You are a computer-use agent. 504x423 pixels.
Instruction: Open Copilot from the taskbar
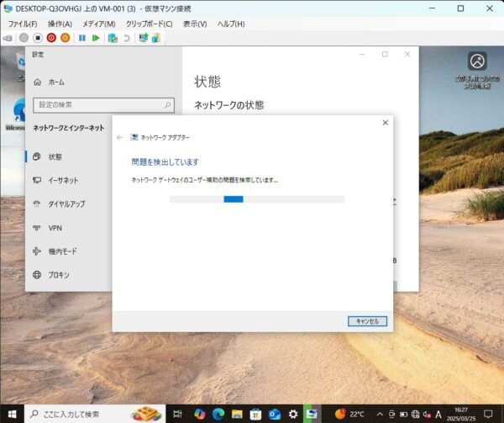click(200, 414)
